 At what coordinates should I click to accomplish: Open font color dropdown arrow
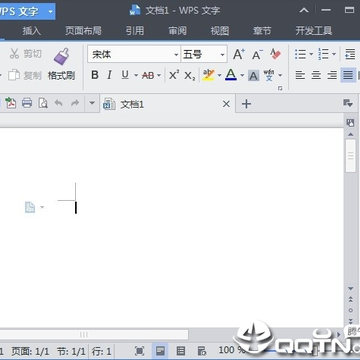[x=242, y=76]
